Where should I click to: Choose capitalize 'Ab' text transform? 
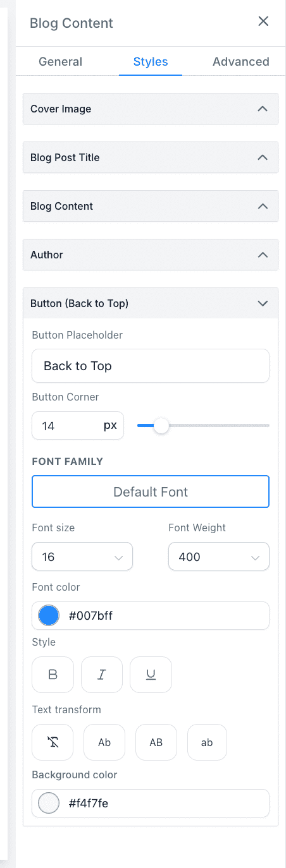[x=104, y=742]
